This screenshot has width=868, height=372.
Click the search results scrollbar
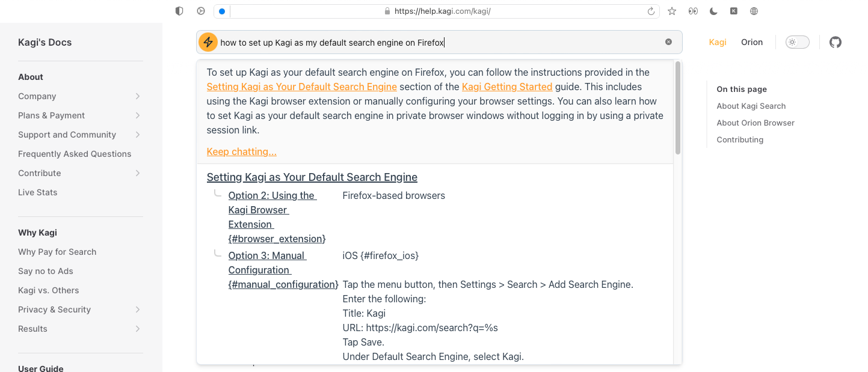point(678,108)
